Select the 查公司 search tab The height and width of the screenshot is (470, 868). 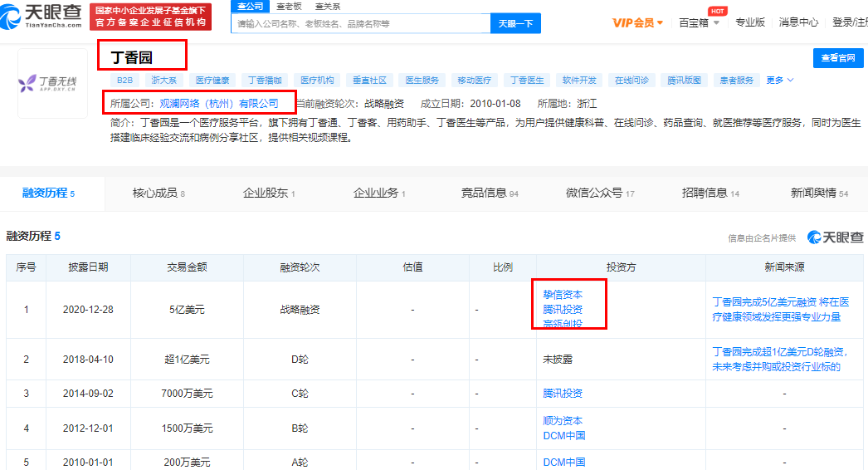pyautogui.click(x=251, y=6)
